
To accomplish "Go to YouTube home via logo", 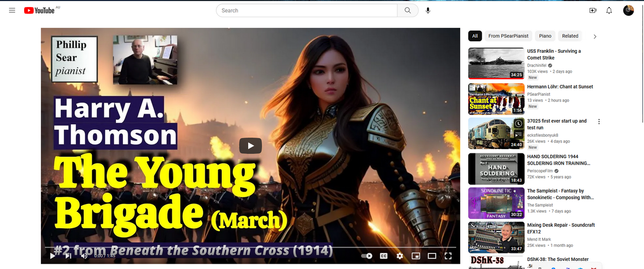I will (39, 10).
